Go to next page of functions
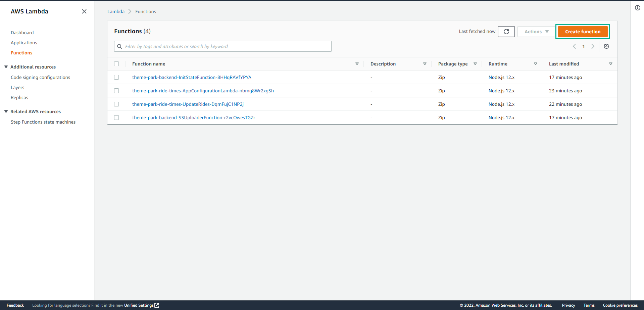This screenshot has width=644, height=310. (x=593, y=46)
